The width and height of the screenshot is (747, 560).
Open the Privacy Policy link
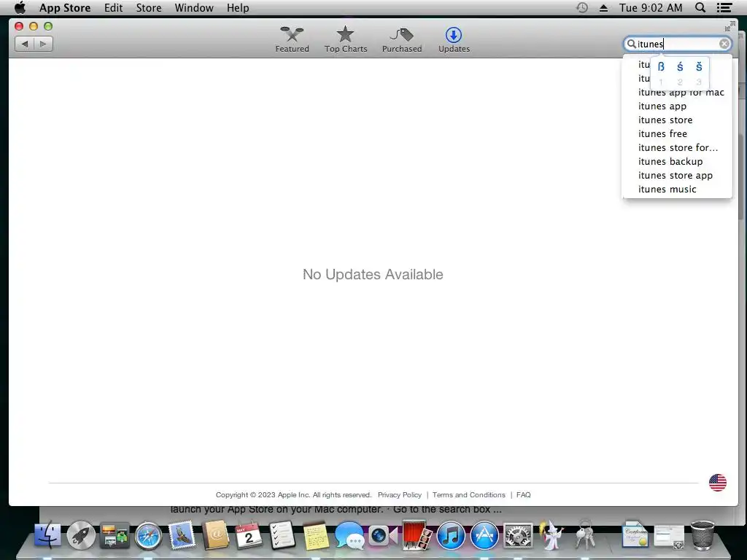coord(399,495)
